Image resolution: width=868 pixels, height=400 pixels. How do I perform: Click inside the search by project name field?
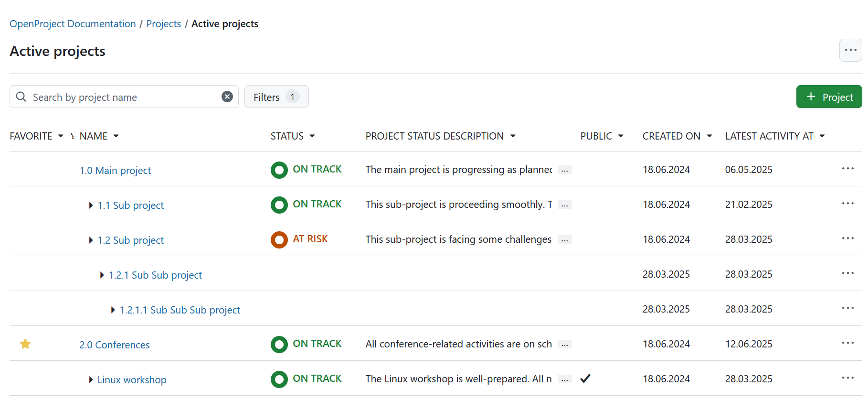point(119,97)
